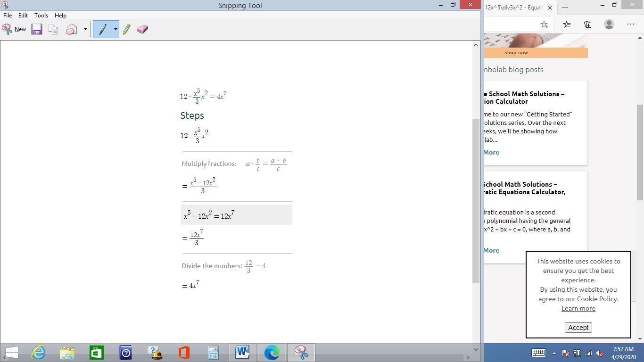Accept the website cookies
The height and width of the screenshot is (362, 644).
tap(578, 328)
